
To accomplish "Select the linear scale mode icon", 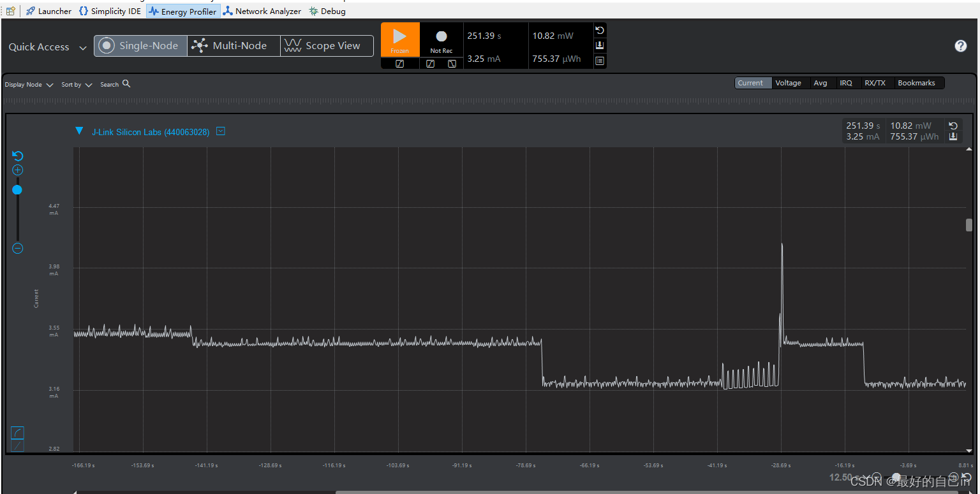I will (x=17, y=446).
